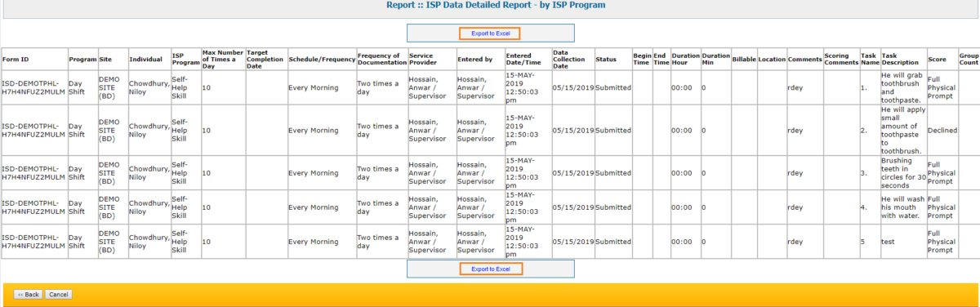This screenshot has width=980, height=307.
Task: Click the 'Task Description' column header
Action: [902, 60]
